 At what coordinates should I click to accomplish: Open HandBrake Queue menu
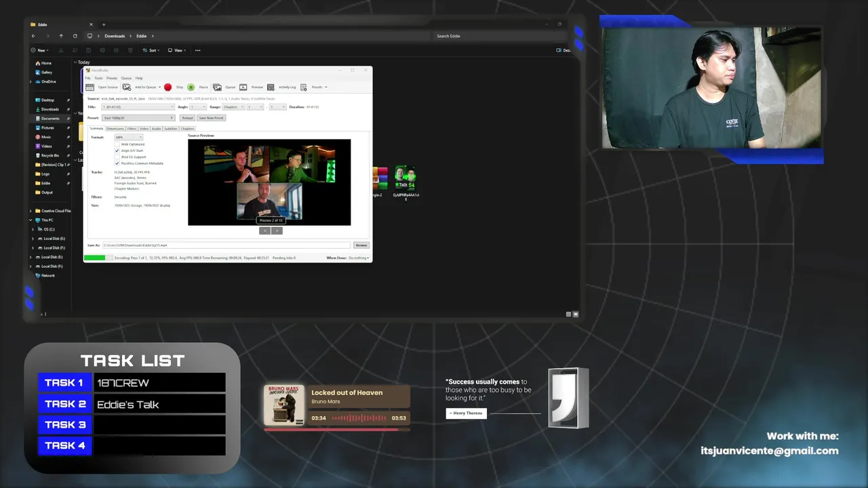click(126, 78)
